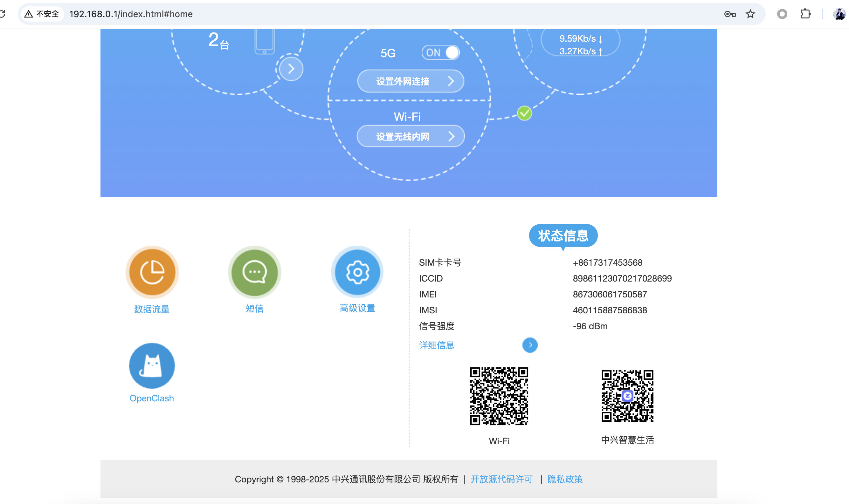
Task: Open the browser profile avatar
Action: click(x=839, y=14)
